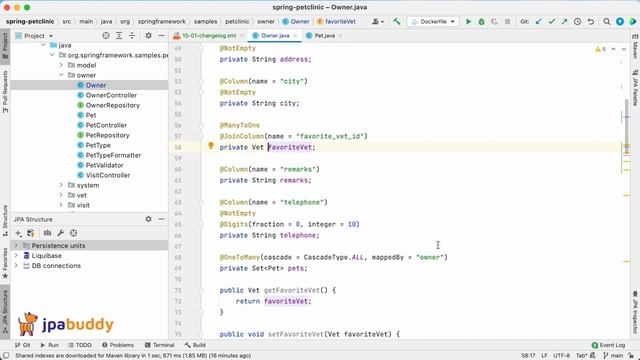Click the plus icon in JPA Structure toolbar
Image resolution: width=640 pixels, height=360 pixels.
[x=18, y=233]
